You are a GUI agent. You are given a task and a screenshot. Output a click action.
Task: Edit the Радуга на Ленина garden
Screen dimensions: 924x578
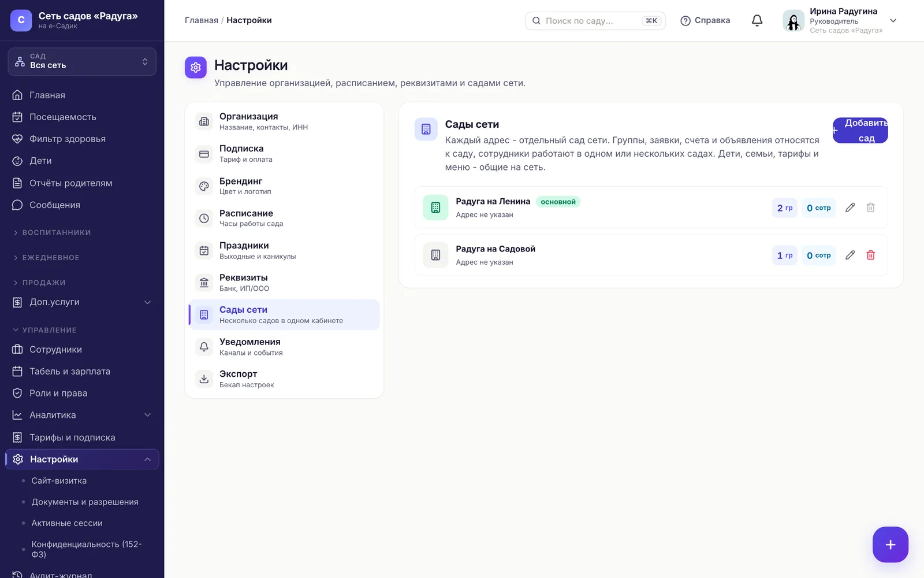coord(850,208)
